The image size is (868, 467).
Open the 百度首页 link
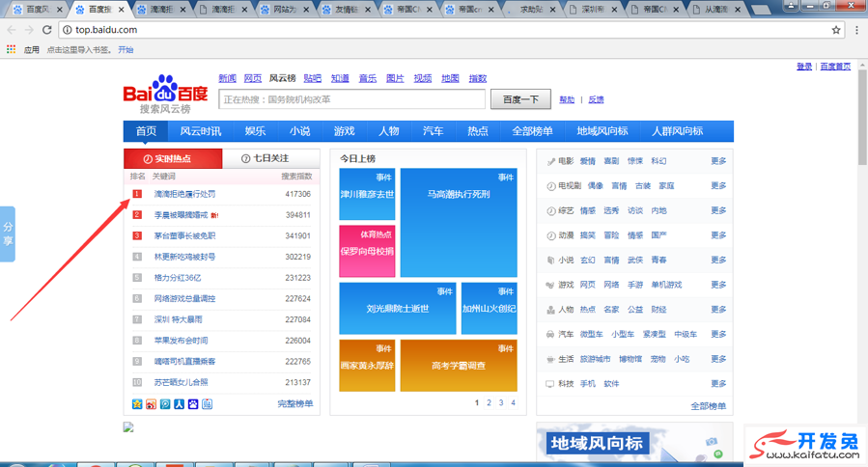click(x=835, y=67)
